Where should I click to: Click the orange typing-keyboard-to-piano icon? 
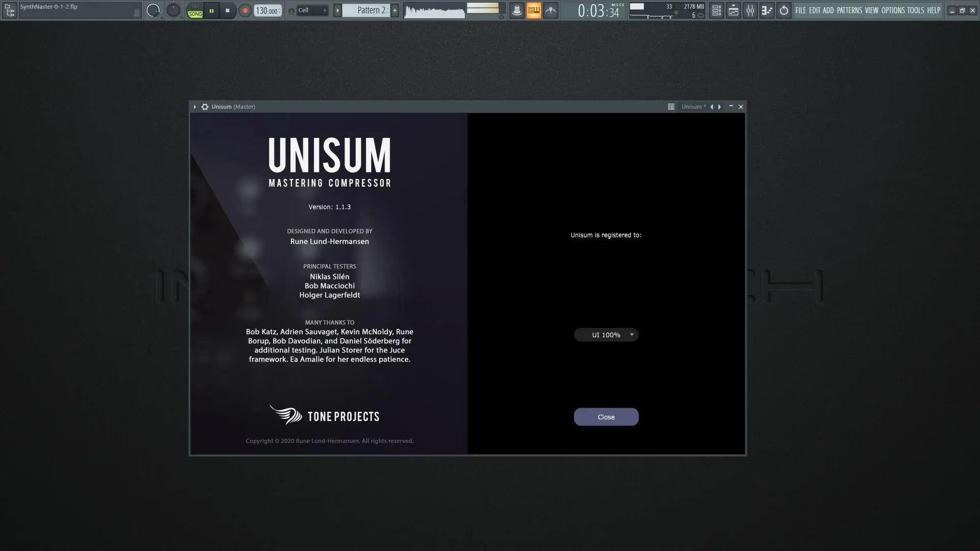534,10
